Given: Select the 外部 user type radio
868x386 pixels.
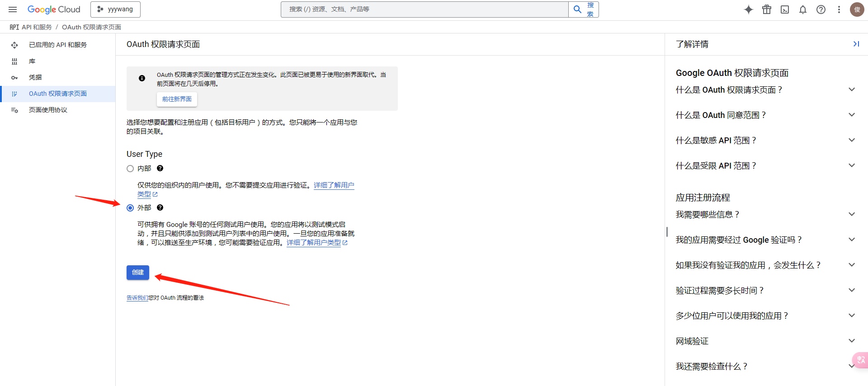Looking at the screenshot, I should point(130,208).
